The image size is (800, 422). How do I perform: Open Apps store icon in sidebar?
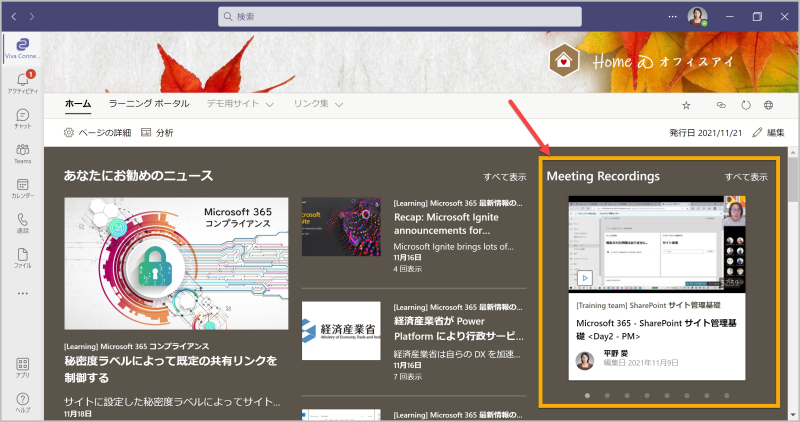pos(22,367)
